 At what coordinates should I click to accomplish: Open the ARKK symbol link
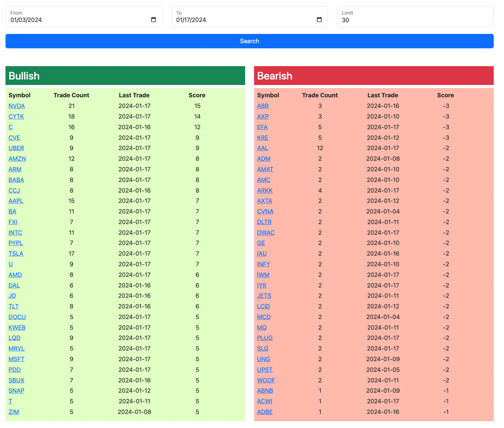265,191
